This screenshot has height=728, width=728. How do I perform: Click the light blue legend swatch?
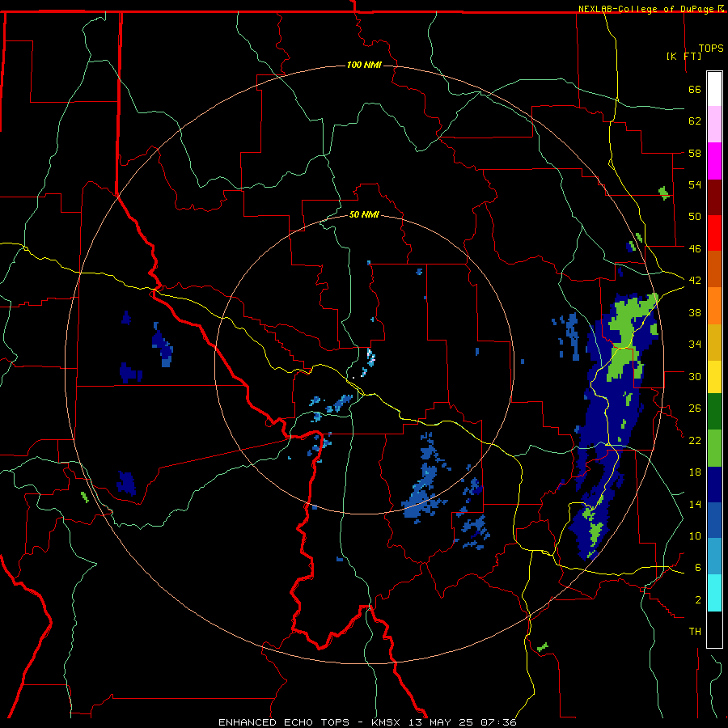point(714,556)
